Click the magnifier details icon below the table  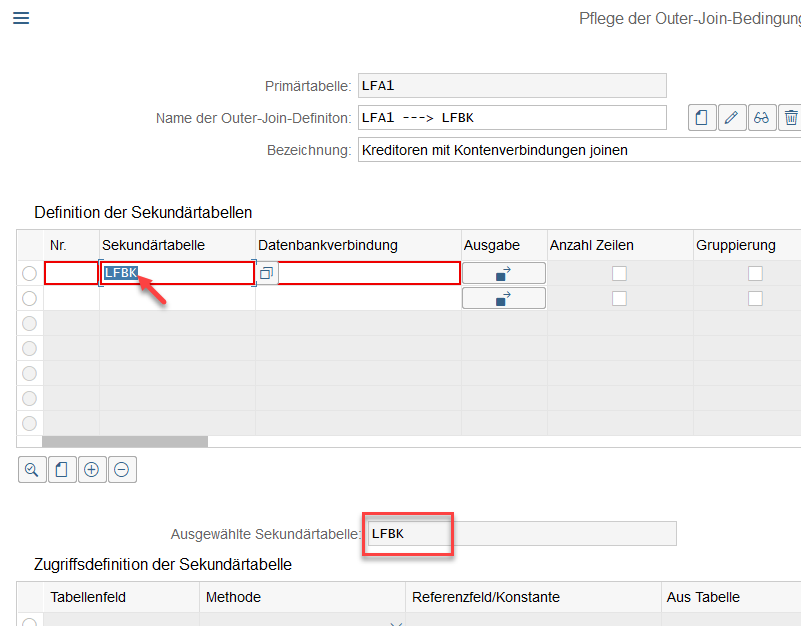tap(32, 469)
